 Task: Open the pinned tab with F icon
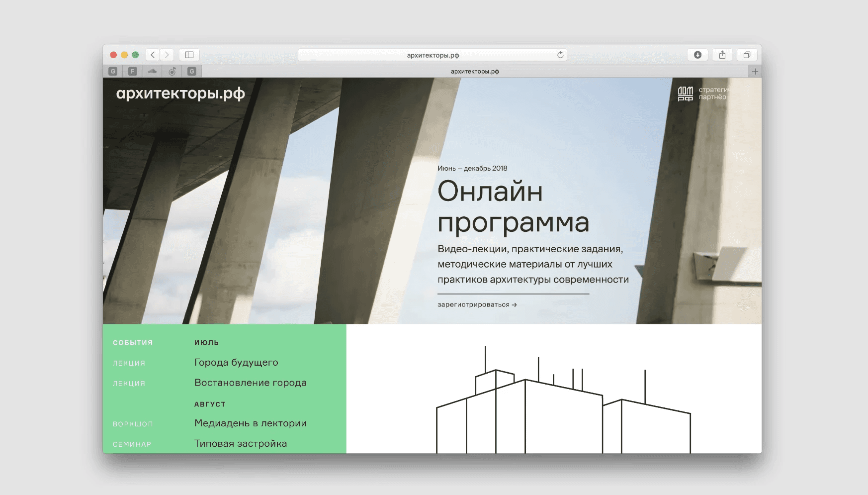pos(133,71)
